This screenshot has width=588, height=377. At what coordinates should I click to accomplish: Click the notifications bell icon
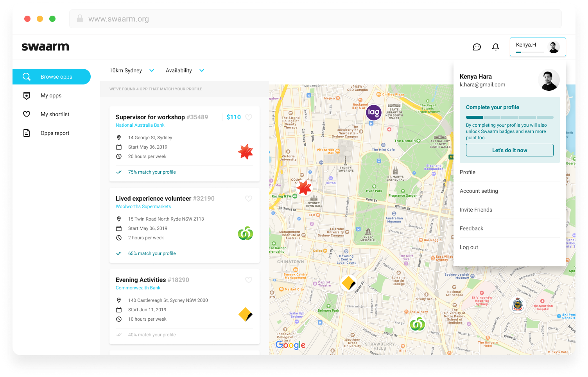click(495, 47)
